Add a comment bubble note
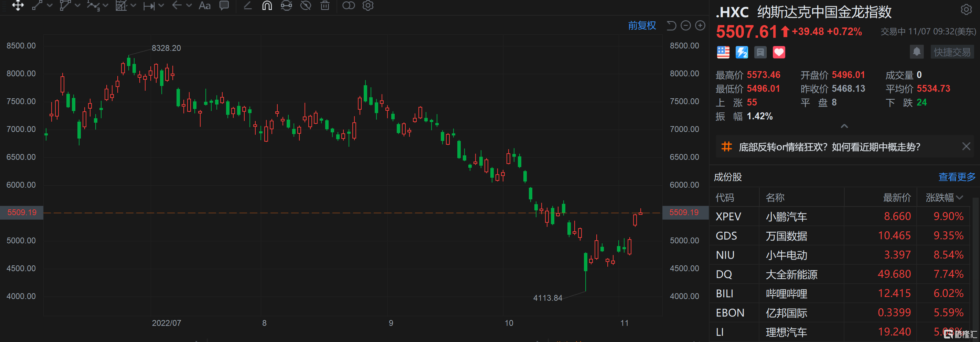 pos(224,5)
